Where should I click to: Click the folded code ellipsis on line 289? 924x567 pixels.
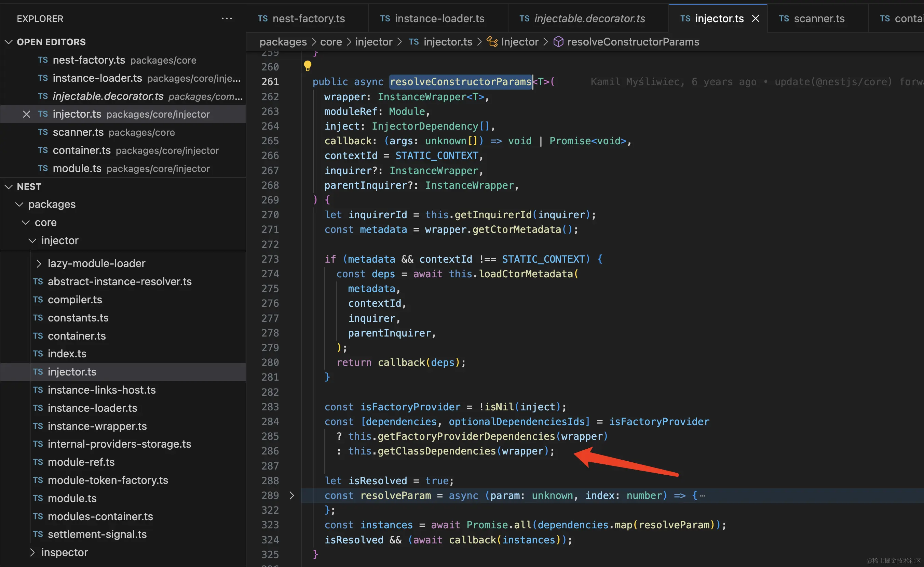point(703,496)
